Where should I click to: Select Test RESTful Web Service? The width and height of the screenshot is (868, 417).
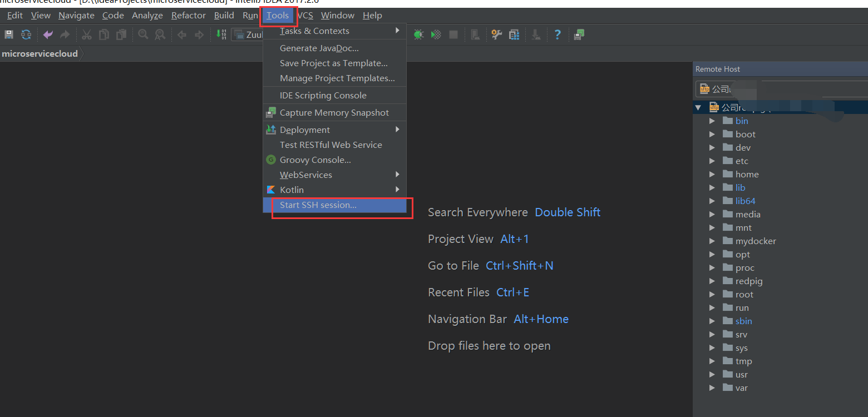[334, 145]
